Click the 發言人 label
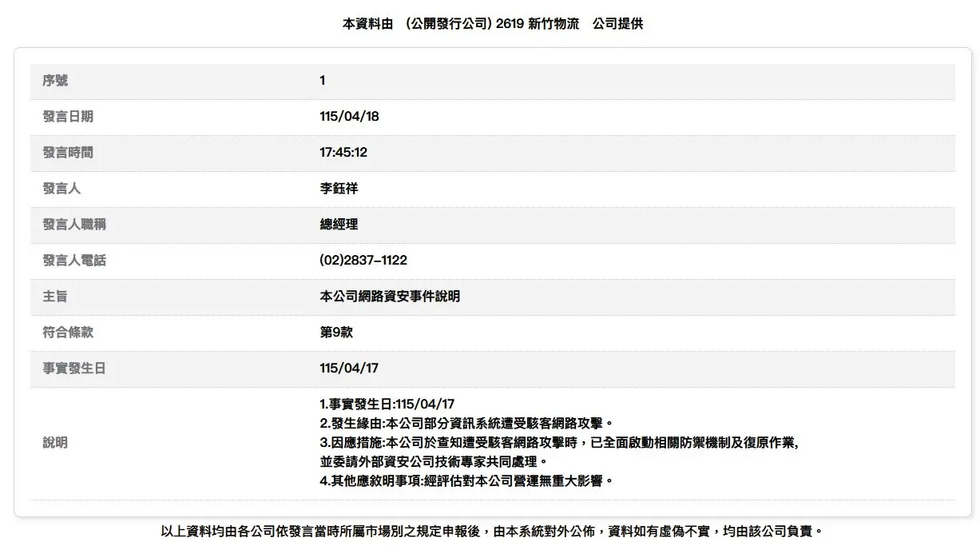Viewport: 980px width, 546px height. click(x=61, y=189)
